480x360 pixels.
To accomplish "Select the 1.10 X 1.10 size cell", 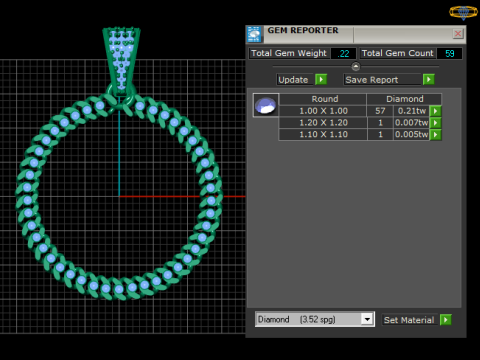I will point(323,134).
